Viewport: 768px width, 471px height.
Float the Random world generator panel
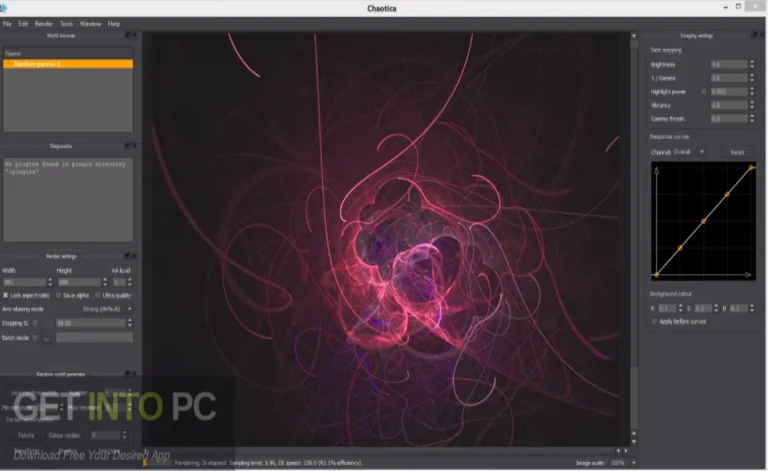pyautogui.click(x=127, y=374)
